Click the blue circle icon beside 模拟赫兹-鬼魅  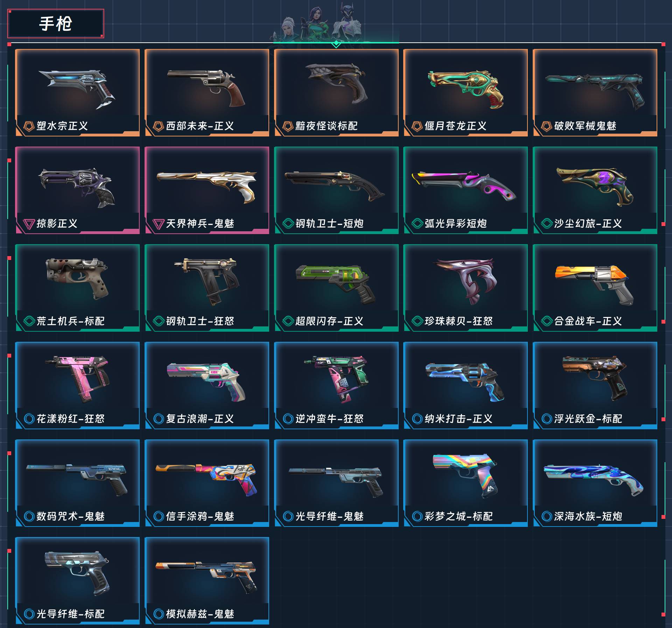point(159,614)
